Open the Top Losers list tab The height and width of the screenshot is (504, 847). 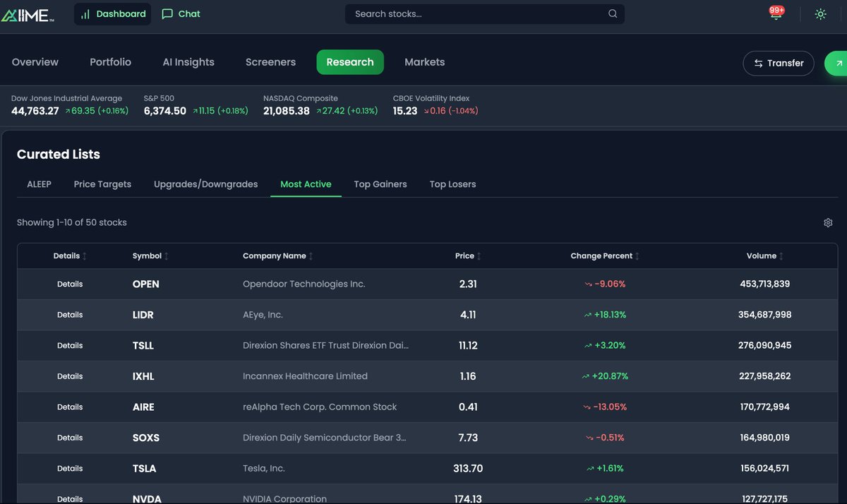coord(453,184)
